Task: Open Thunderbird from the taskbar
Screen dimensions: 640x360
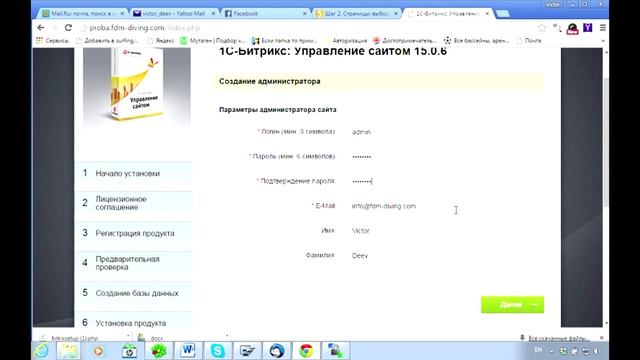Action: pos(276,351)
